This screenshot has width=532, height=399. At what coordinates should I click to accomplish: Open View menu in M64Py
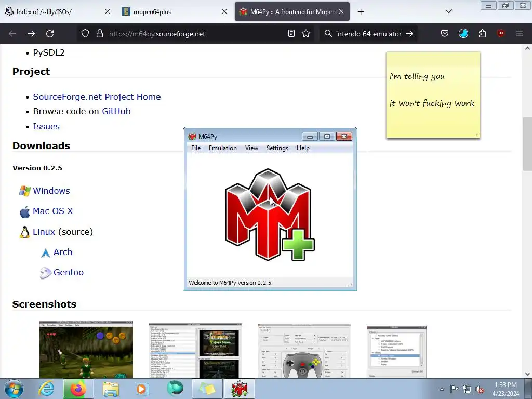click(251, 148)
